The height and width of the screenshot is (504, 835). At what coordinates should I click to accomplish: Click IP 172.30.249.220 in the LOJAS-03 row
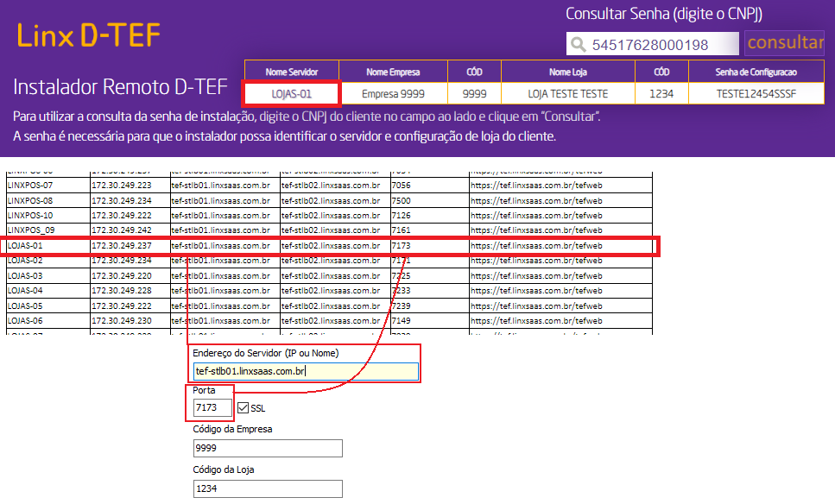(x=122, y=275)
